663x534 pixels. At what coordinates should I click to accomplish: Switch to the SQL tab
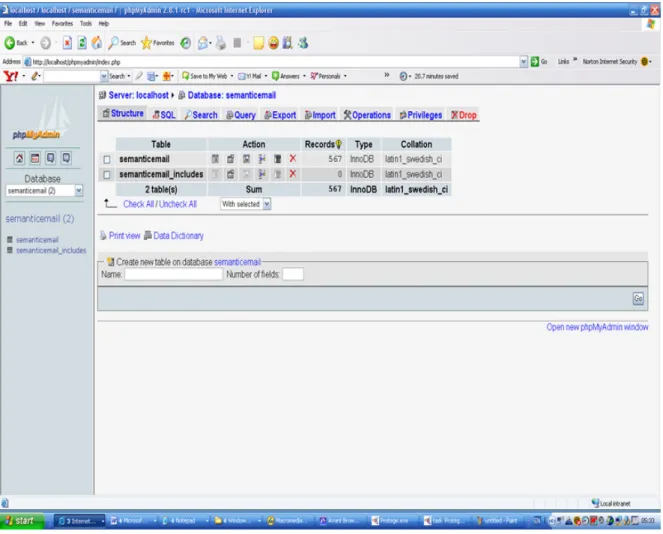click(x=164, y=115)
